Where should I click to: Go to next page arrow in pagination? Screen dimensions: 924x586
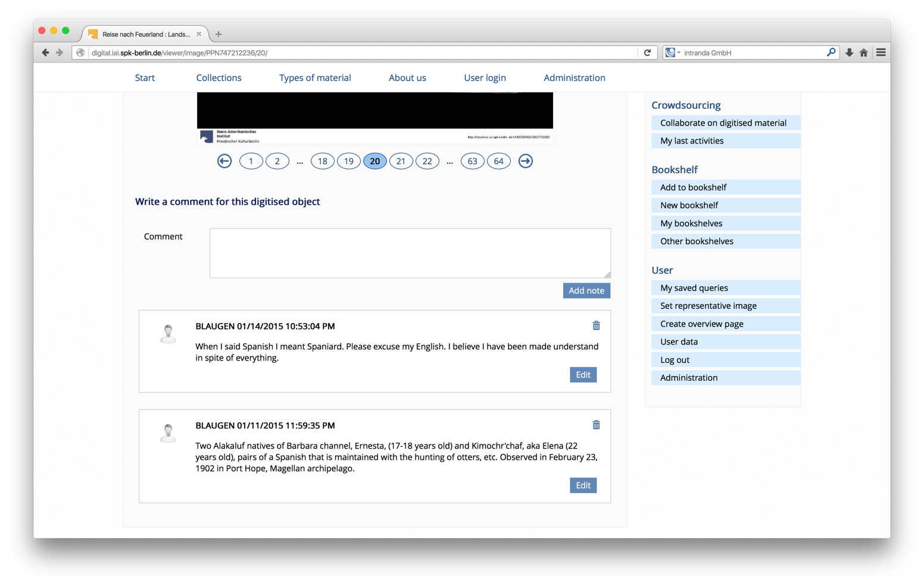tap(525, 161)
